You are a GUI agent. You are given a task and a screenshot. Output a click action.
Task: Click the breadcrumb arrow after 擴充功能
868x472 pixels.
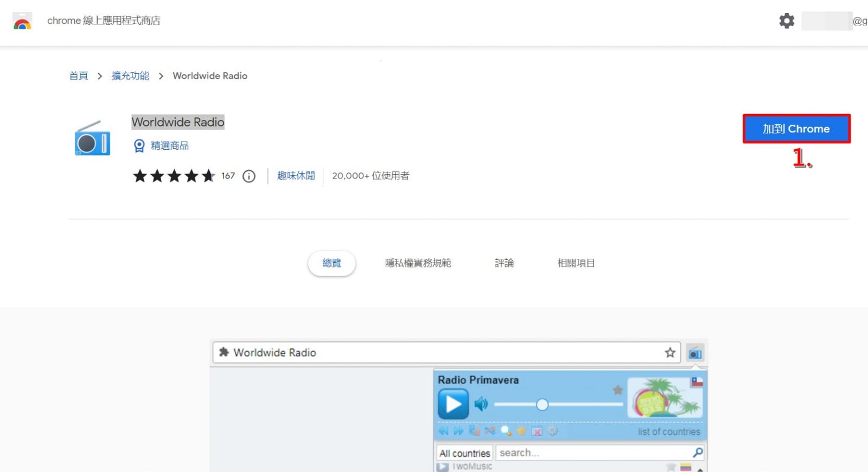[x=161, y=76]
